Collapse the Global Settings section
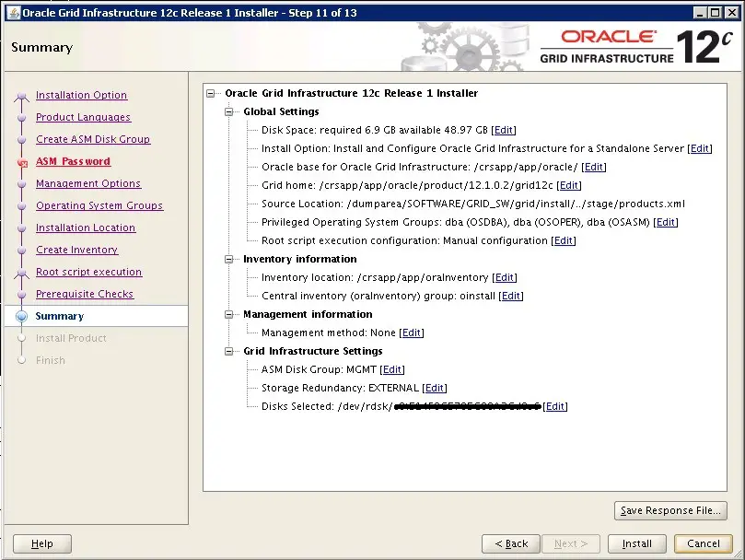The height and width of the screenshot is (560, 745). (229, 111)
